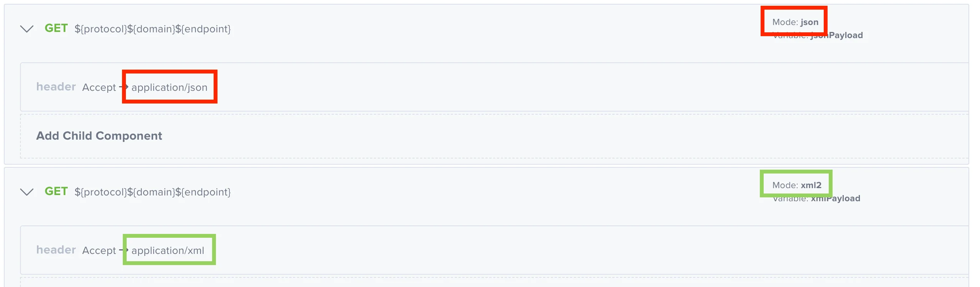Screen dimensions: 980x287
Task: Click the Variable: jsonPayload label
Action: 818,36
